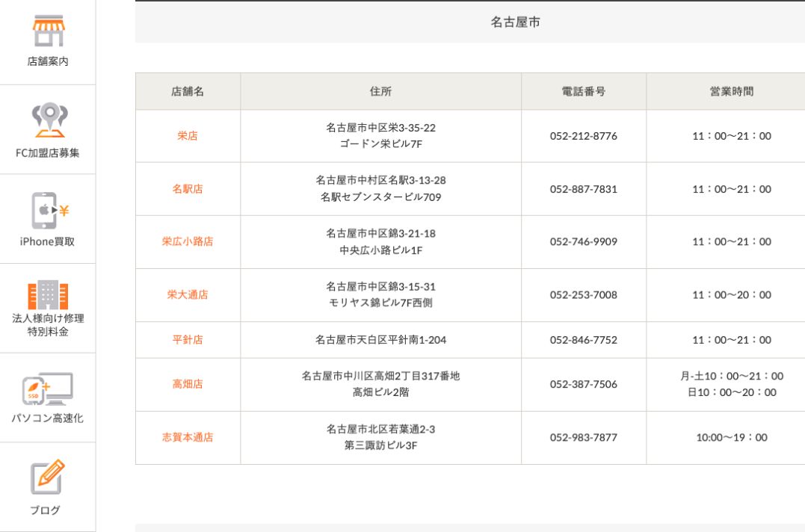Click phone number 052-746-9909
Viewport: 805px width, 532px height.
tap(583, 241)
